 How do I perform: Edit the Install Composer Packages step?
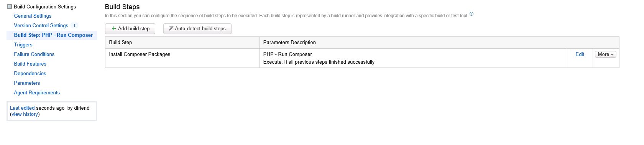point(580,54)
